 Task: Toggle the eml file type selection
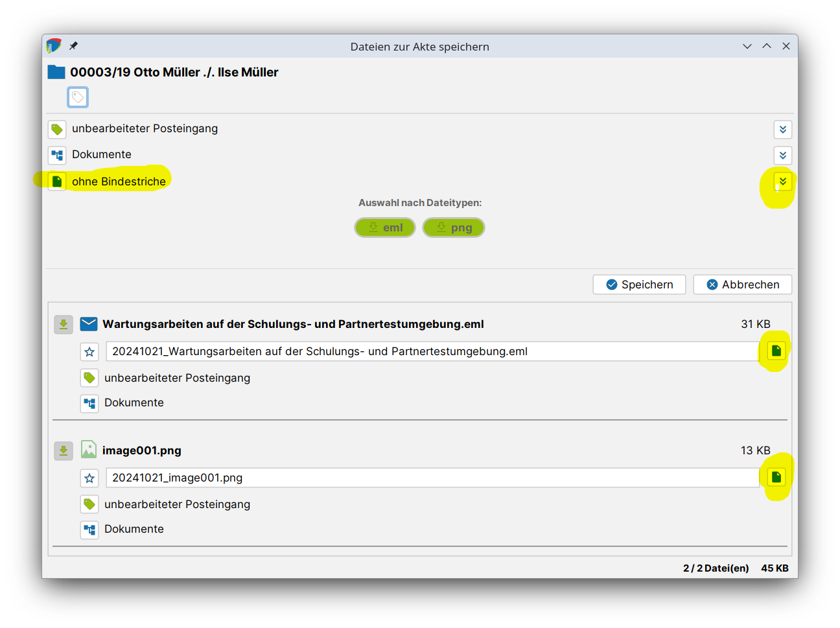coord(385,227)
